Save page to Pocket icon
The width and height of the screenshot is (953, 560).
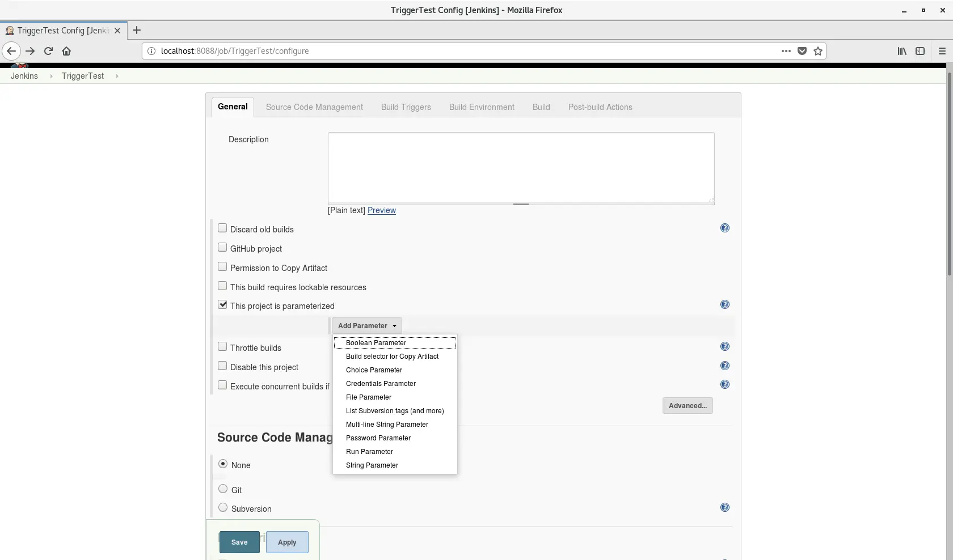point(802,51)
